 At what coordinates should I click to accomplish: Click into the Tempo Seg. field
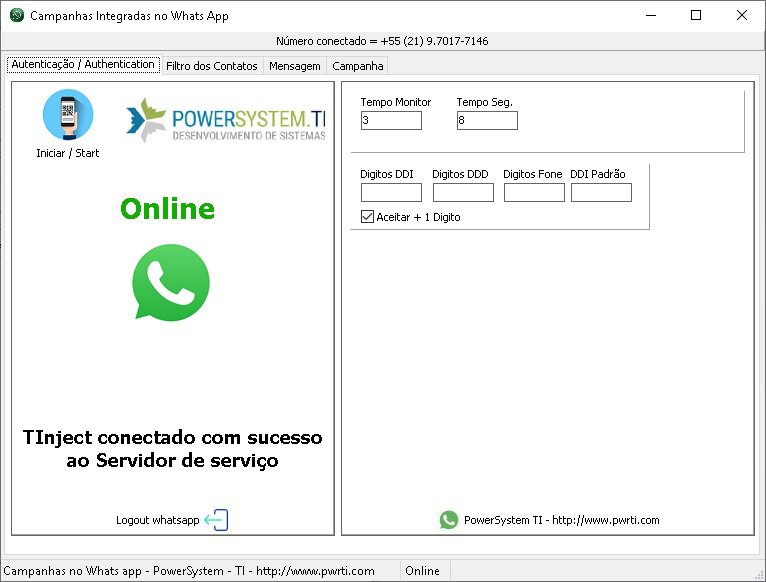(487, 121)
